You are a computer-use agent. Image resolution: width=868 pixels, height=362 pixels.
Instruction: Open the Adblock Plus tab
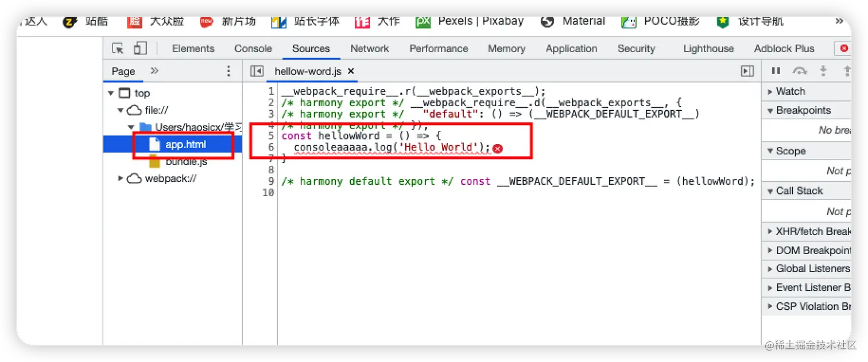pos(784,49)
